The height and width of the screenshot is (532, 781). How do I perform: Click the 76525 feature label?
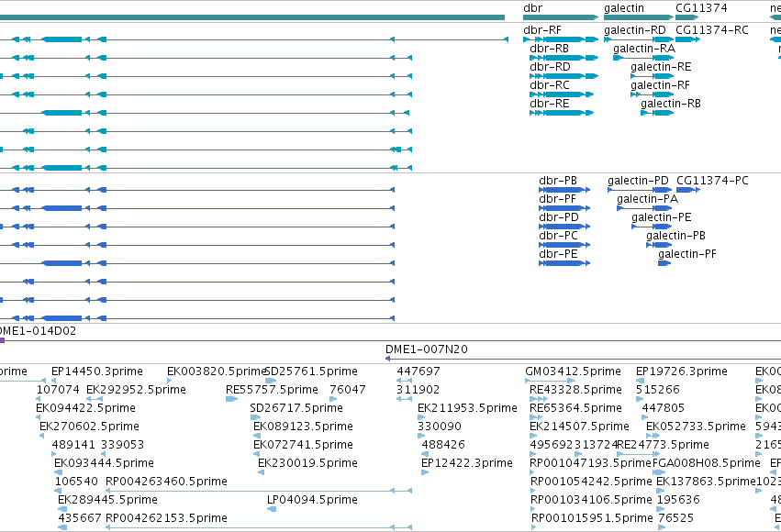pos(675,519)
